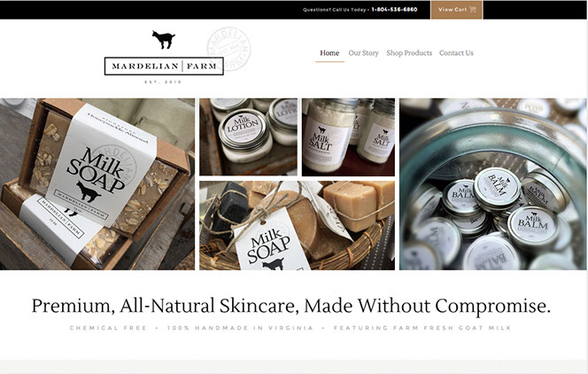
Task: Open the View Cart button
Action: point(457,10)
